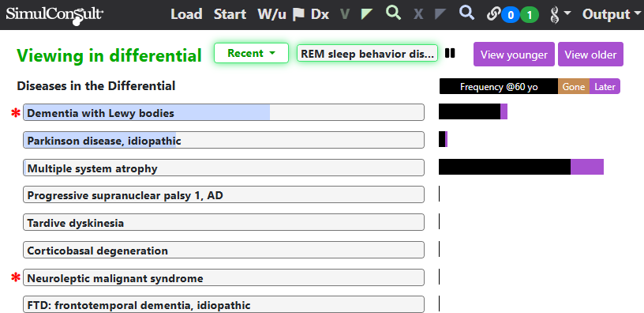Click the Later legend swatch

pos(605,87)
